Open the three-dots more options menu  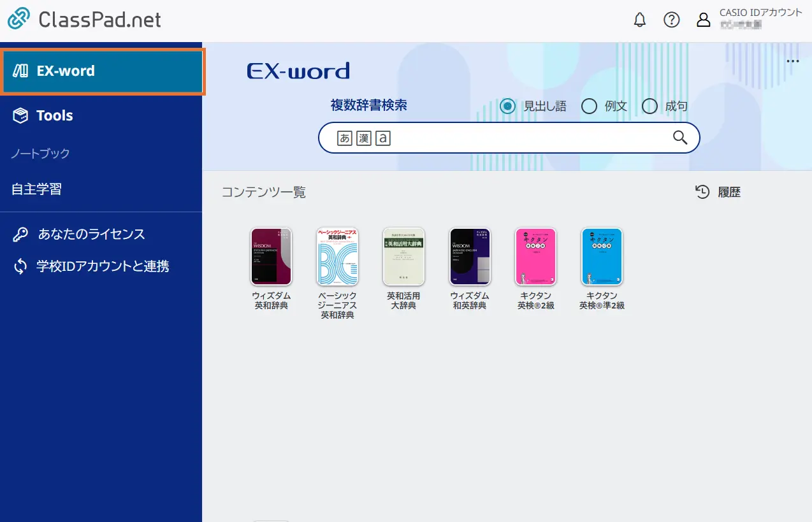pos(792,61)
